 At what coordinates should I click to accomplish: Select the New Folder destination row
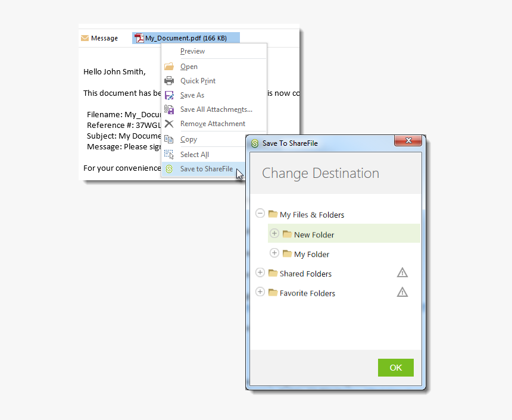(x=344, y=233)
